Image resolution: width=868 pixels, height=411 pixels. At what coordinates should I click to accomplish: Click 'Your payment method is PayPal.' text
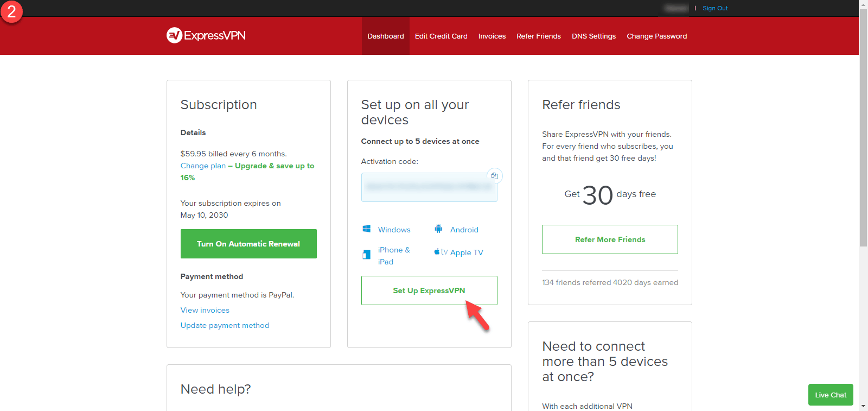237,295
